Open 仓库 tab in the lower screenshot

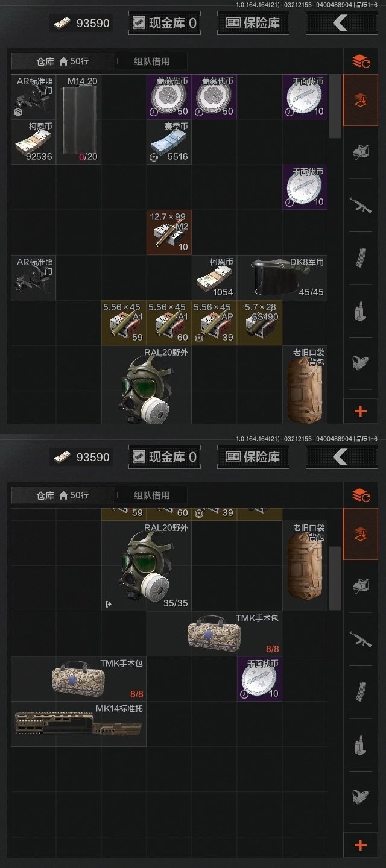pos(63,495)
